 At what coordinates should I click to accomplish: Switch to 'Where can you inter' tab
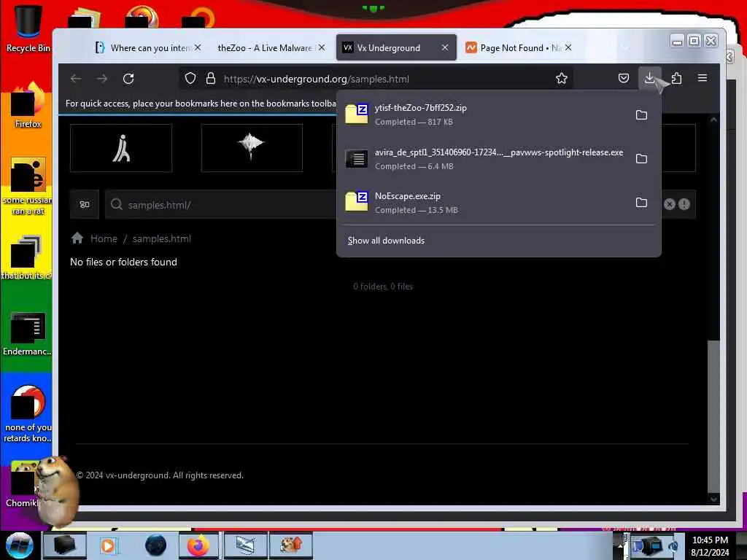[x=147, y=47]
